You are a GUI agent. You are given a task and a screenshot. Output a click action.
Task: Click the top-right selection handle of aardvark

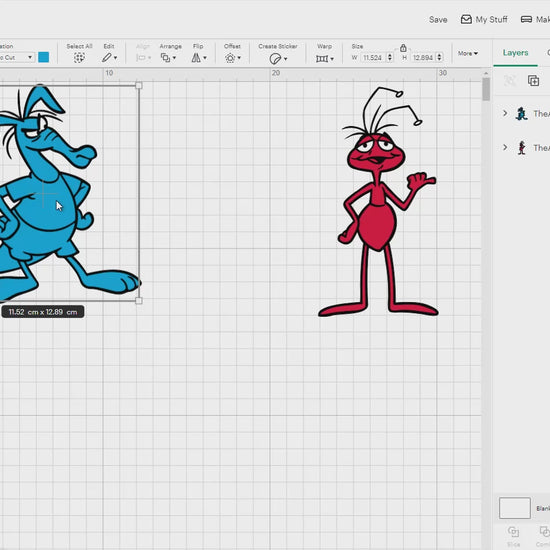pyautogui.click(x=139, y=86)
